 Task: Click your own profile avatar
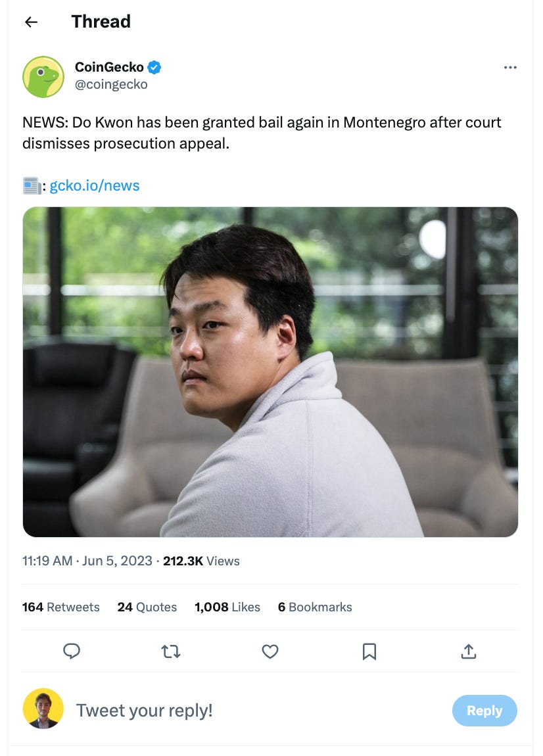pos(43,709)
